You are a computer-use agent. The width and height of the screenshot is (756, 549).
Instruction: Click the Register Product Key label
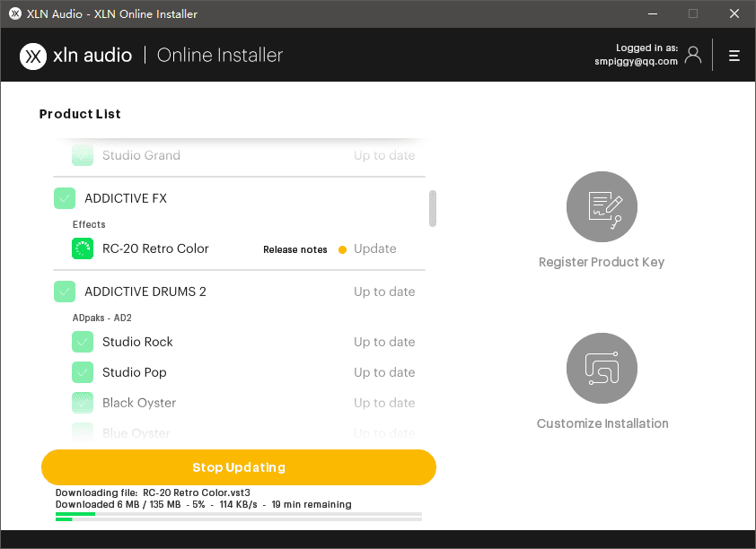pyautogui.click(x=602, y=263)
